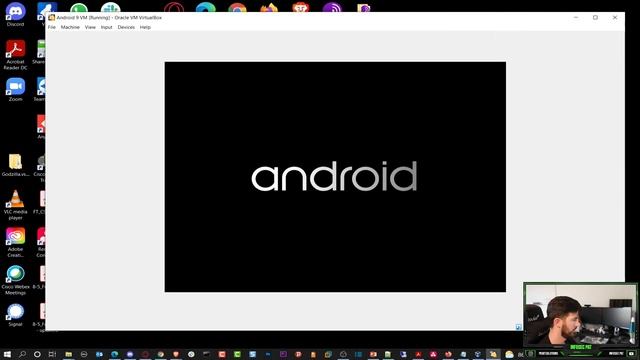Image resolution: width=640 pixels, height=360 pixels.
Task: Open the File menu in VirtualBox
Action: [51, 27]
